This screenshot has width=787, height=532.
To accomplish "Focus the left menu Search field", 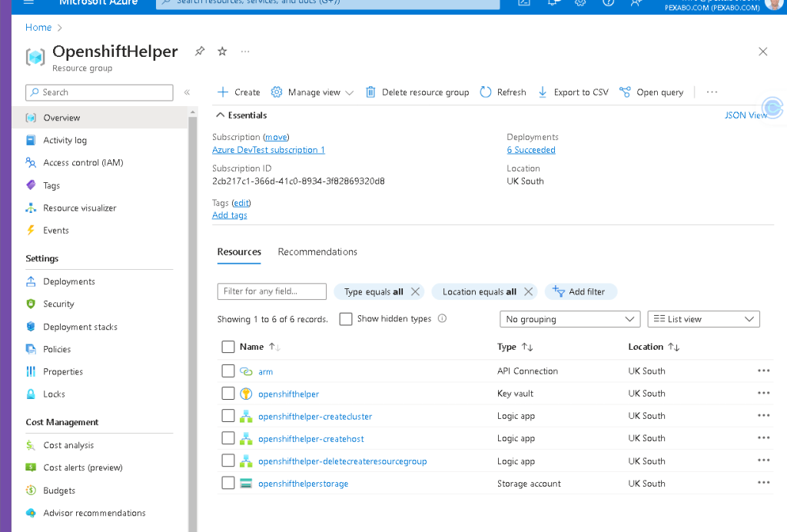I will (x=99, y=92).
